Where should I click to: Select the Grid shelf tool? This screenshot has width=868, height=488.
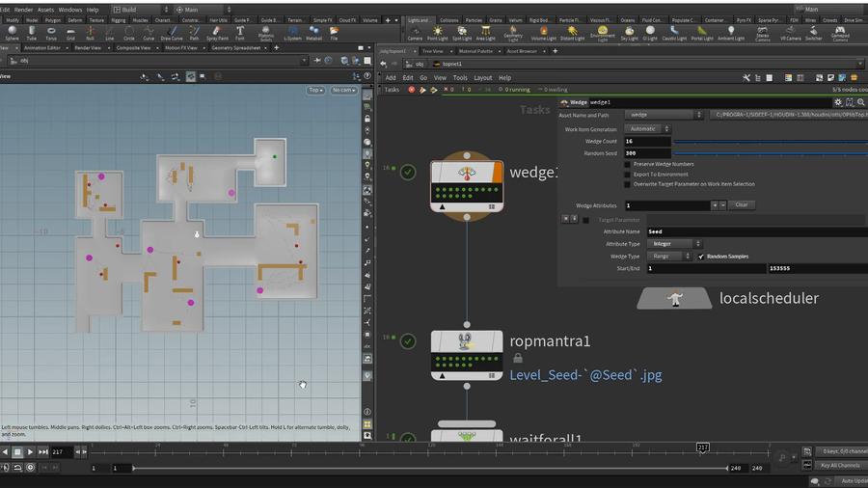[x=70, y=33]
